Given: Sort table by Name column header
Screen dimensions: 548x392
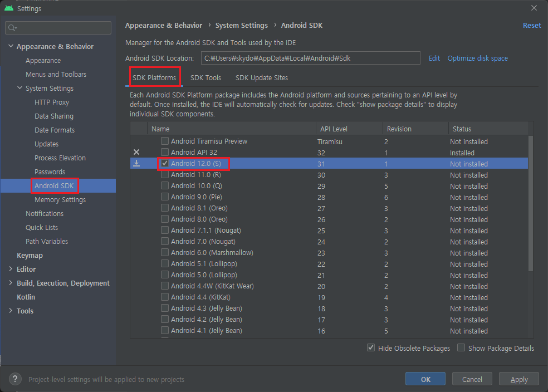Looking at the screenshot, I should pyautogui.click(x=231, y=129).
